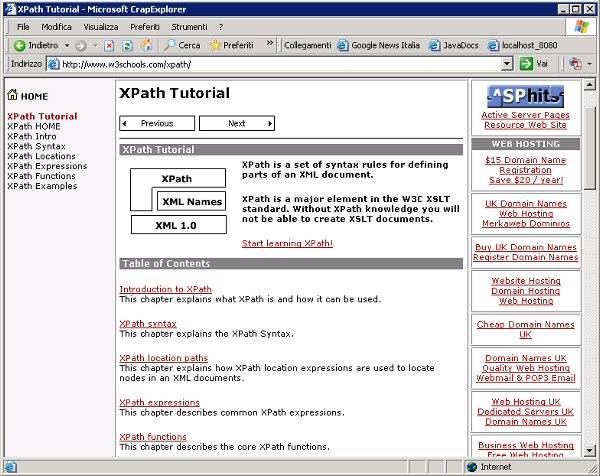The height and width of the screenshot is (476, 600).
Task: Go to the Home page icon
Action: pyautogui.click(x=147, y=46)
